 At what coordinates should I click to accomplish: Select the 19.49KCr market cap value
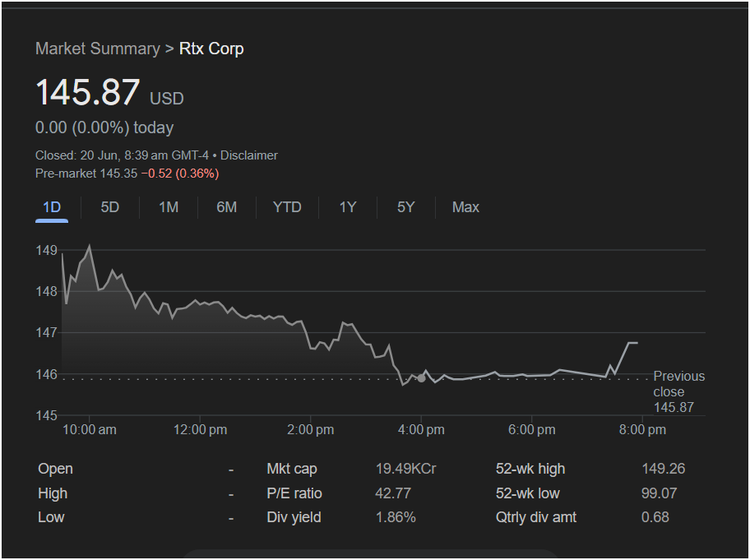click(405, 469)
